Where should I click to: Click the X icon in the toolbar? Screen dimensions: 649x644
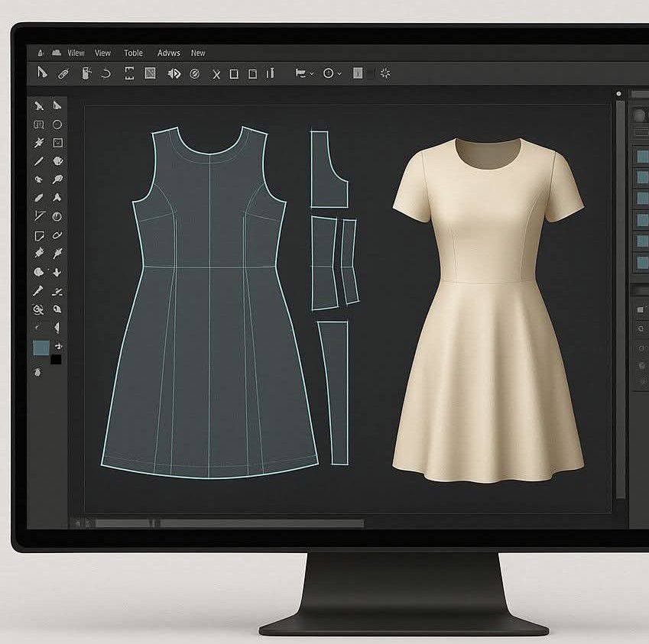(216, 74)
